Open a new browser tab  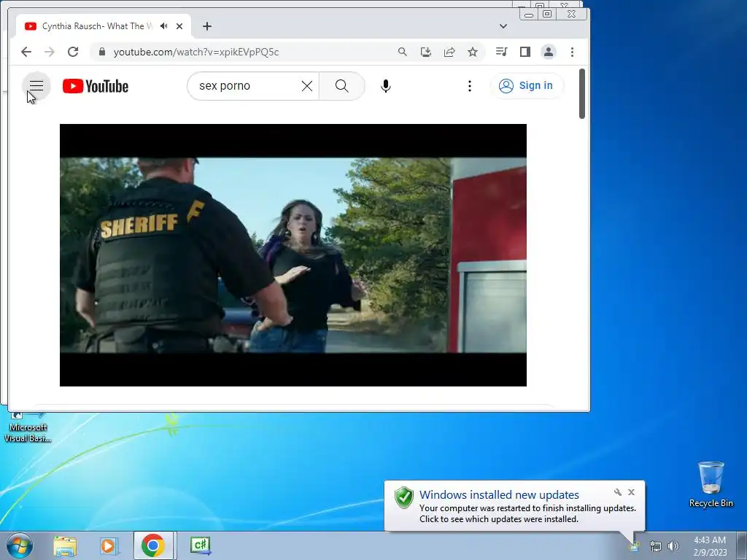point(206,26)
